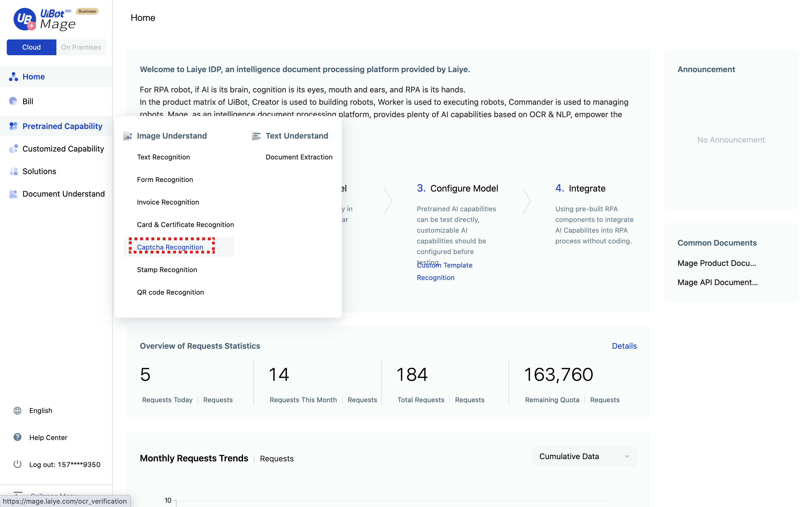
Task: Click the Help Center button
Action: point(48,437)
